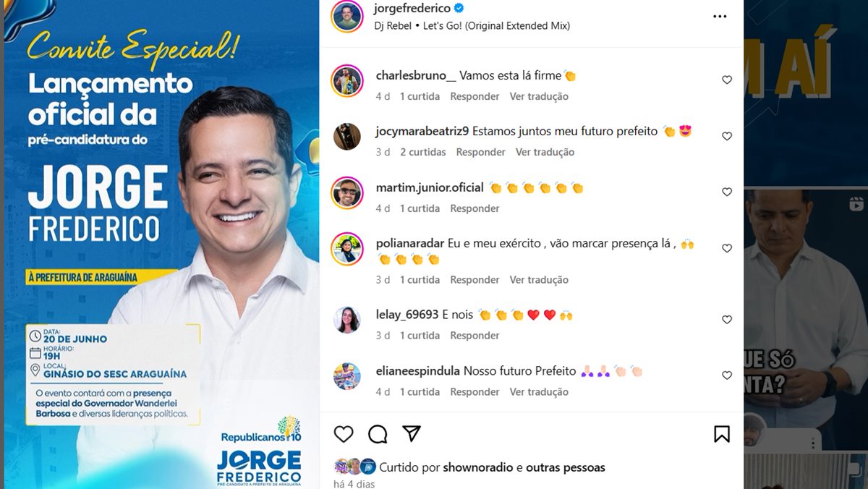Open the comment bubble icon
Image resolution: width=868 pixels, height=489 pixels.
[378, 434]
